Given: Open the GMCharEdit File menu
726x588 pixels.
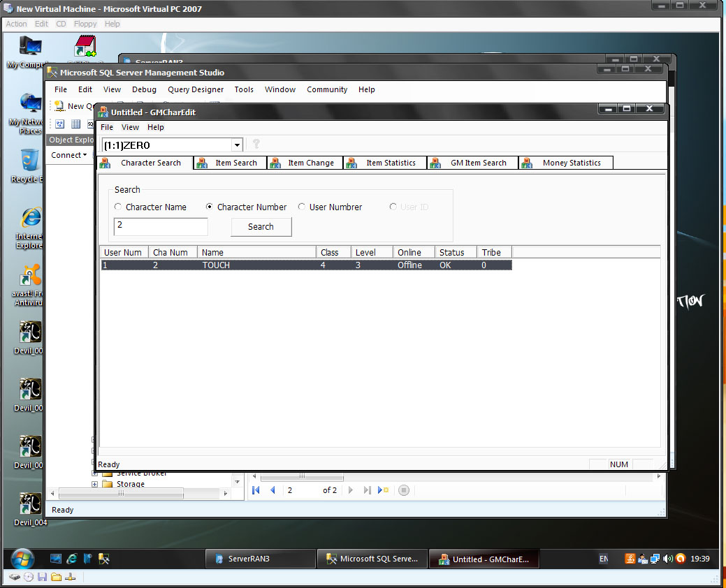Looking at the screenshot, I should point(107,127).
